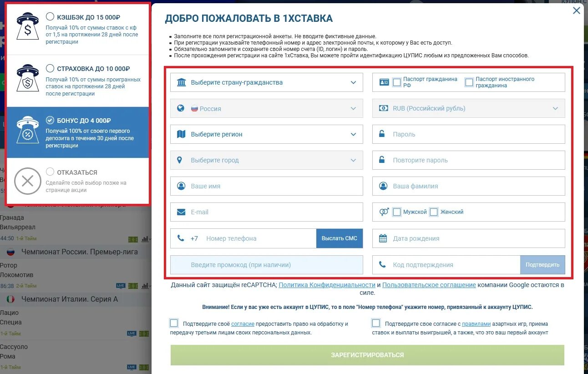Open the Выберите город dropdown
The image size is (588, 374).
pos(267,160)
